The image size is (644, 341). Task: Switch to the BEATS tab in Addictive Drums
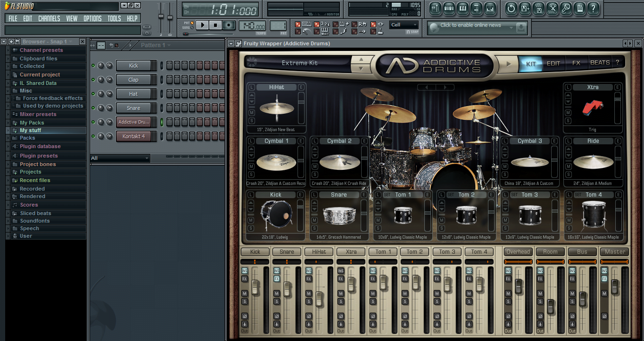[x=600, y=63]
